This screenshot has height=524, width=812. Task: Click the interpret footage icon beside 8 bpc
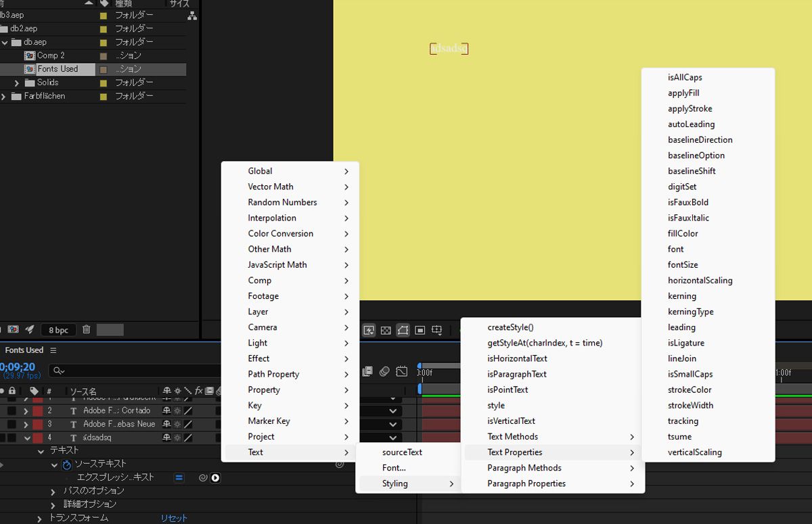[x=13, y=329]
